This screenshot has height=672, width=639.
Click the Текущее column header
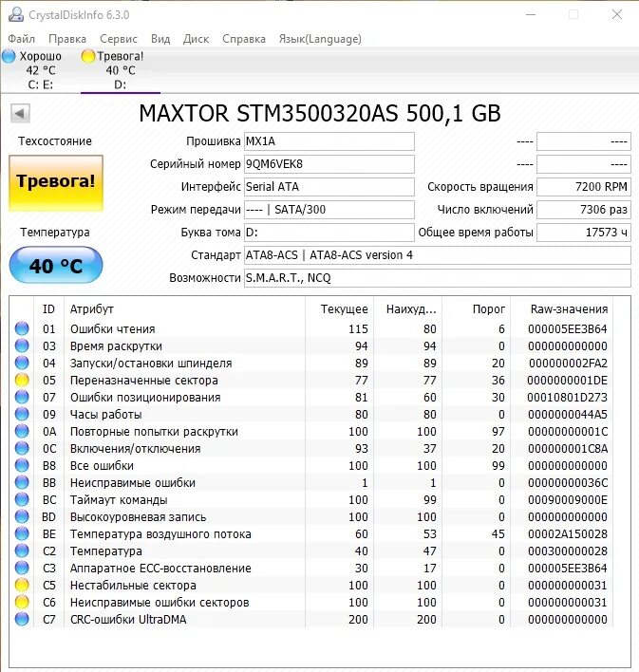coord(339,309)
